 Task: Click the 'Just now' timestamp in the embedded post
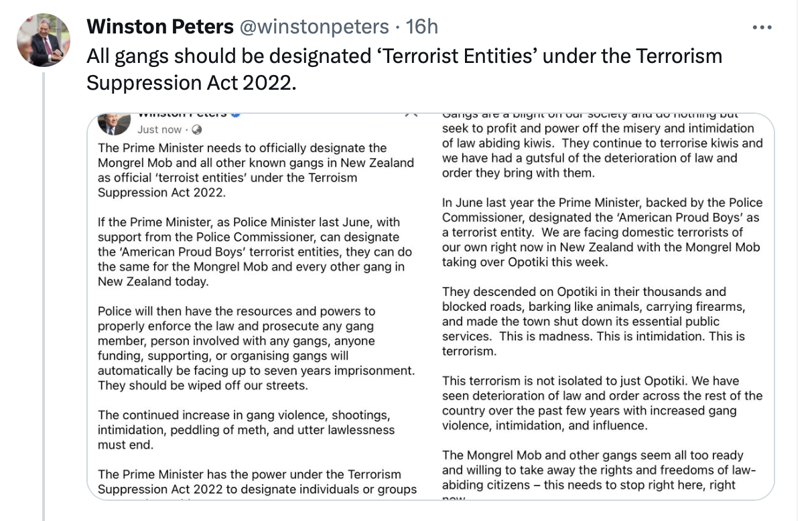click(x=159, y=130)
